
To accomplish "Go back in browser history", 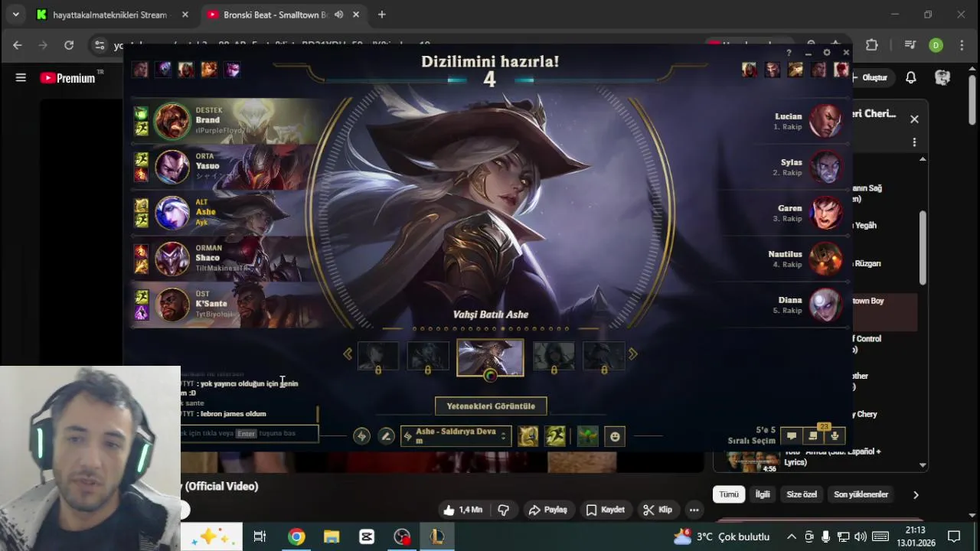I will coord(17,45).
